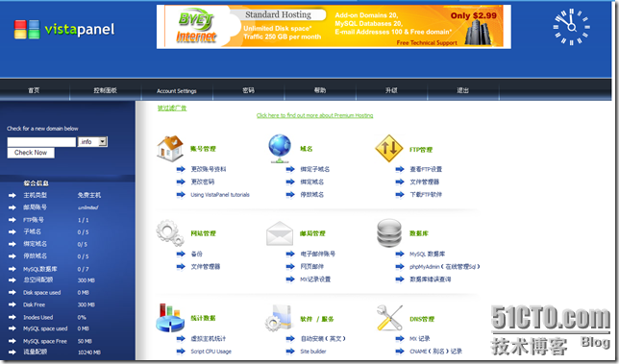Click the Byet Internet hosting banner ad

coord(334,27)
